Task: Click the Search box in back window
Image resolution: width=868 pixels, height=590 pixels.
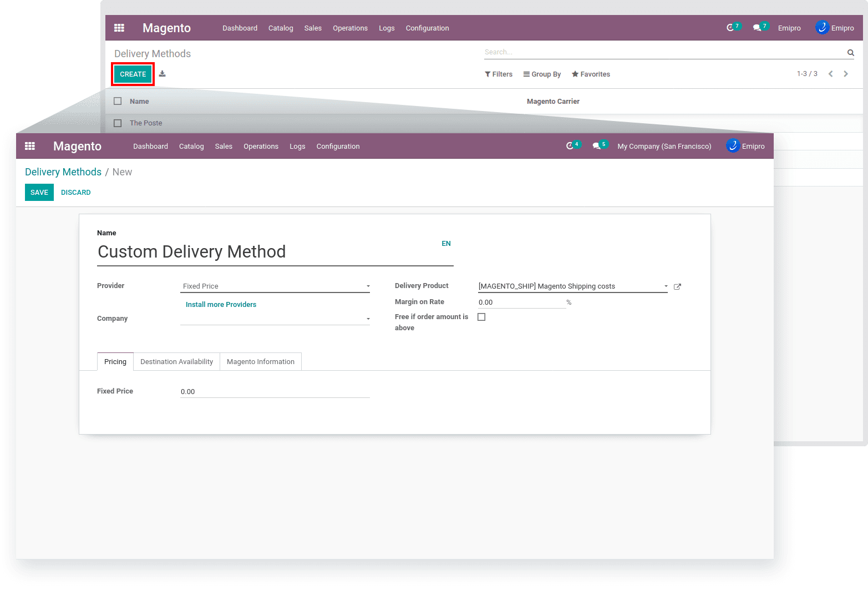Action: 664,52
